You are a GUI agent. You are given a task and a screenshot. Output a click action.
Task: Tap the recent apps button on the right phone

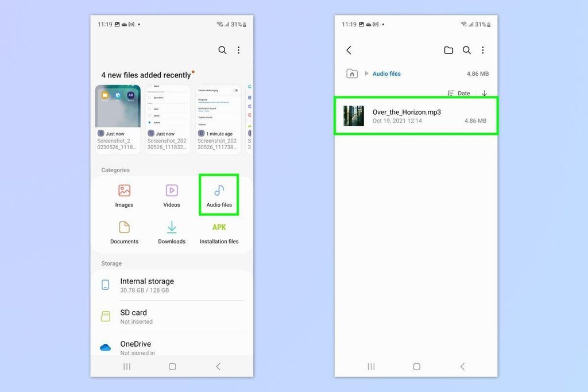pos(371,367)
